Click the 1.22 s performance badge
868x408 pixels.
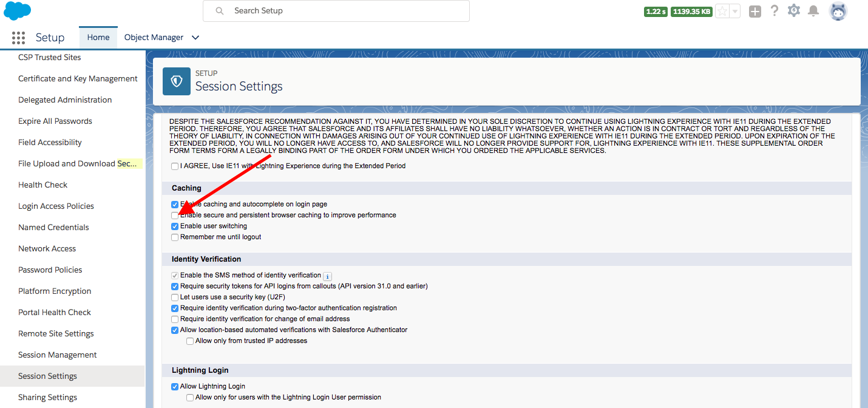click(x=656, y=11)
